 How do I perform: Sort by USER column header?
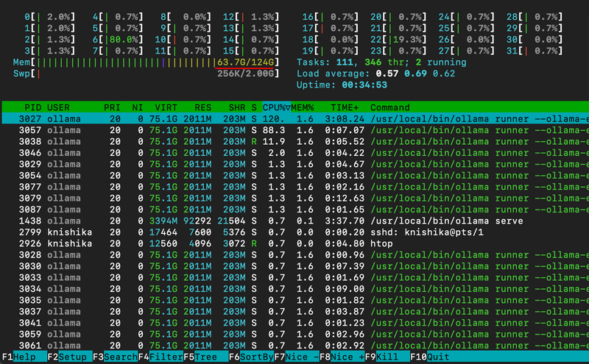(58, 107)
